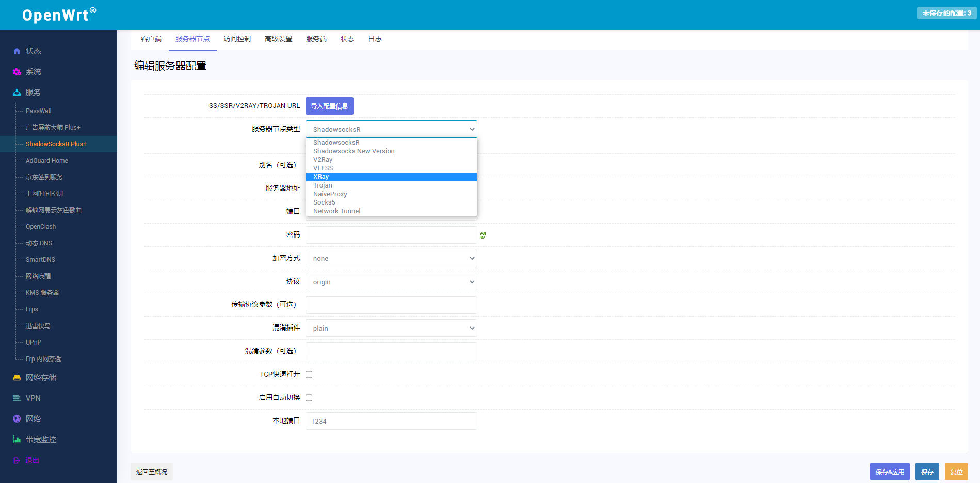Open the 高级设置 tab
Image resolution: width=980 pixels, height=483 pixels.
click(x=279, y=39)
